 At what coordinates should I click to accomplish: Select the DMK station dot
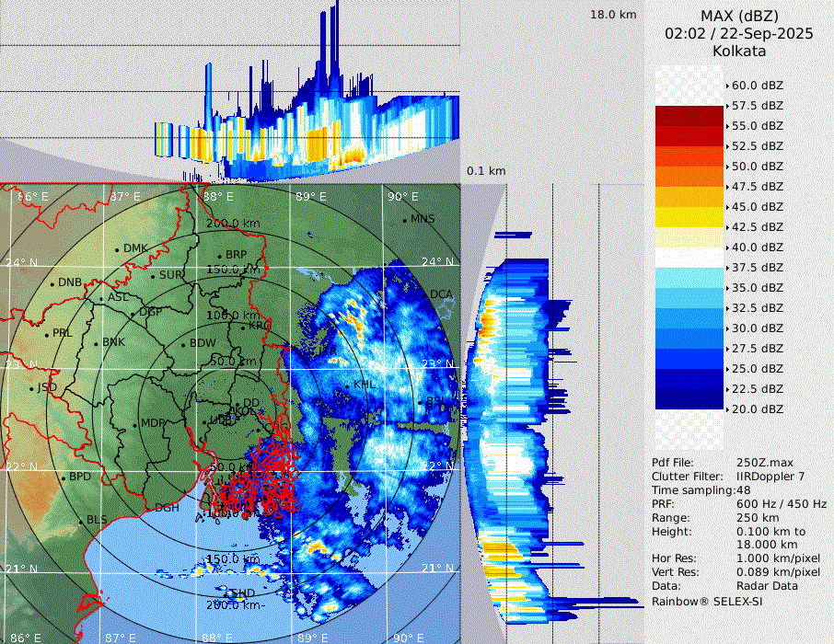117,249
